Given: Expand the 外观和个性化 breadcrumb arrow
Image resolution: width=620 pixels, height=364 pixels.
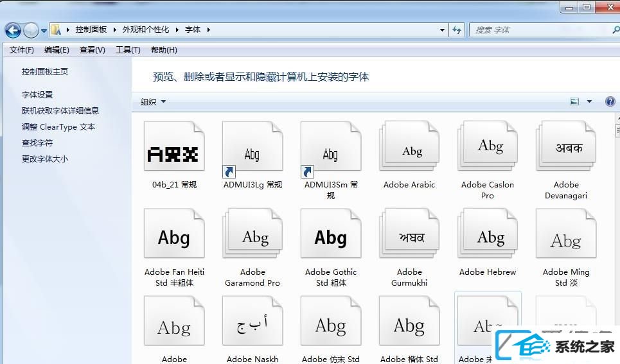Looking at the screenshot, I should (177, 30).
